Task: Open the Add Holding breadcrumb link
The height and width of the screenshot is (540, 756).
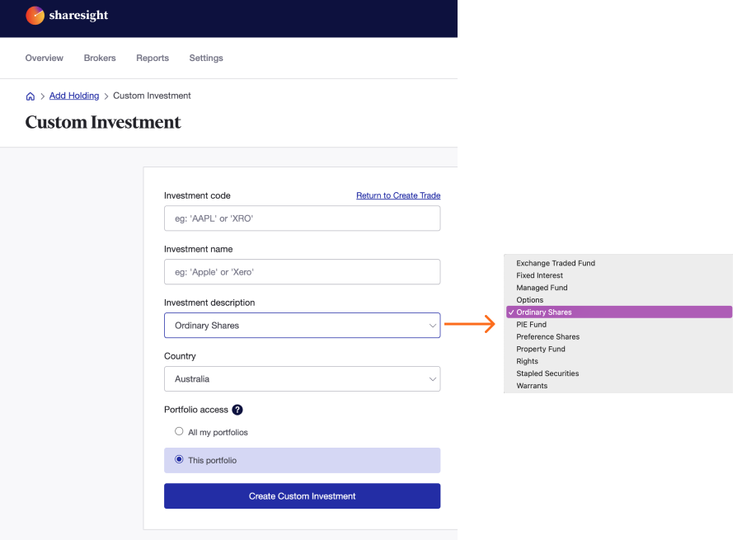Action: [x=73, y=96]
